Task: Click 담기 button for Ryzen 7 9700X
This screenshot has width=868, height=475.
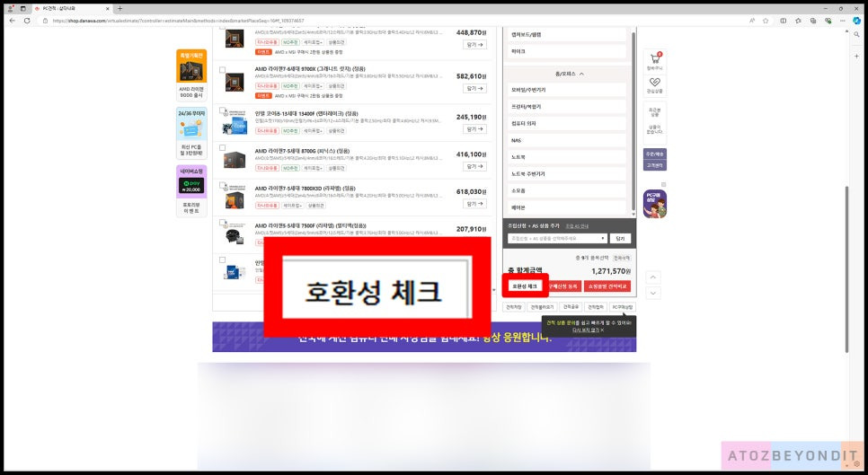Action: coord(475,89)
